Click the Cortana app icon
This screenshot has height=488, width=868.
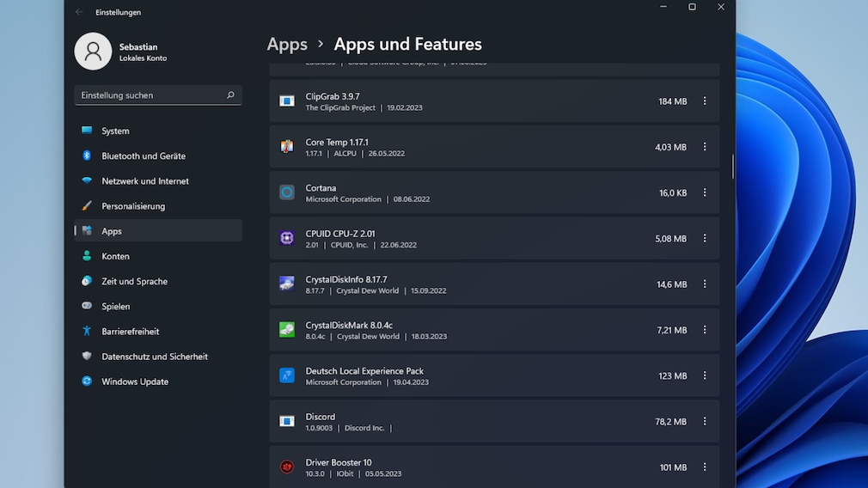click(287, 192)
